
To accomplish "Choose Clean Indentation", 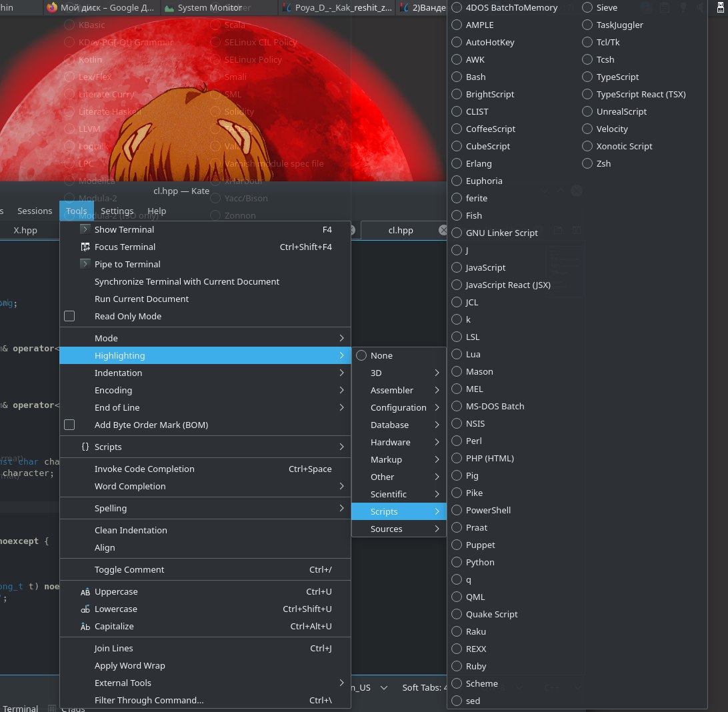I will click(205, 531).
